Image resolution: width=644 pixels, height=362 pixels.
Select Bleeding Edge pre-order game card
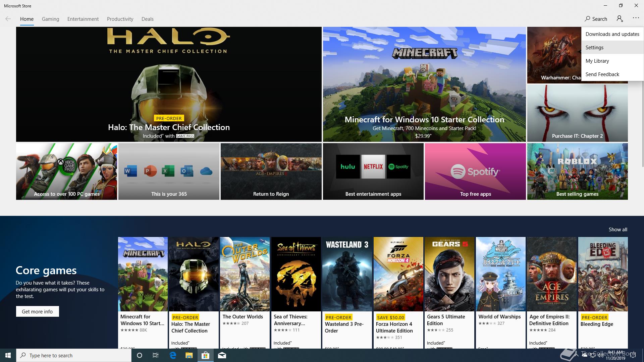pyautogui.click(x=603, y=293)
